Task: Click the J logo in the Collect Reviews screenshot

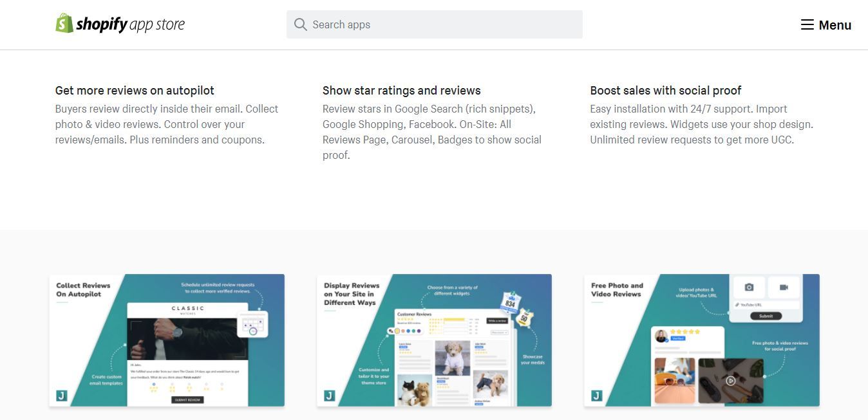Action: click(62, 396)
